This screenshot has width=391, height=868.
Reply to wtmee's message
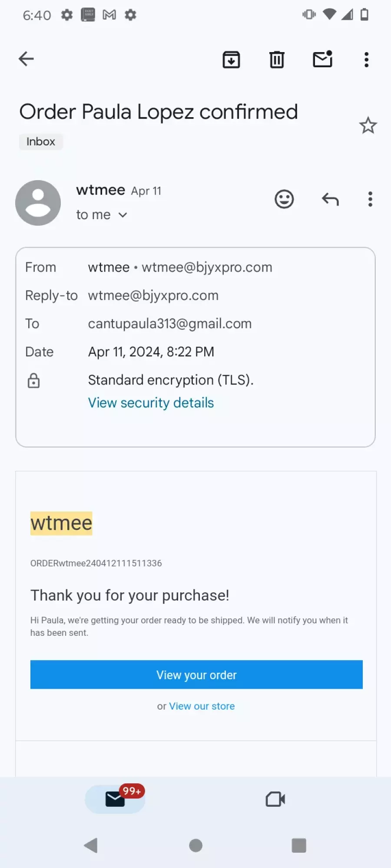330,199
